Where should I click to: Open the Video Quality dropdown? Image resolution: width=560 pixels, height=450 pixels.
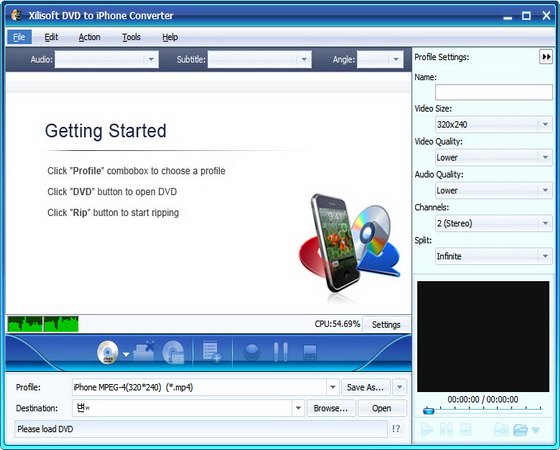545,158
